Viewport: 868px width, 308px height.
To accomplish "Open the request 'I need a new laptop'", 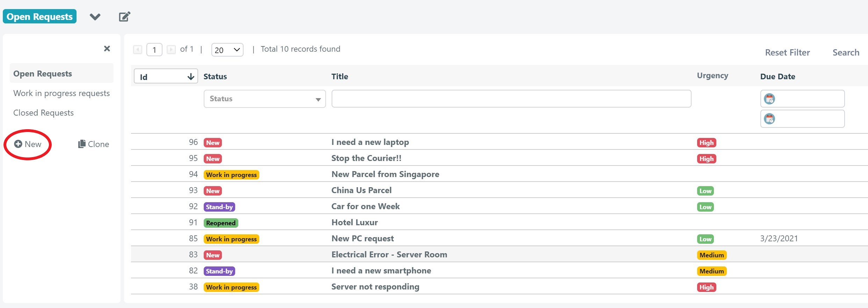I will click(x=370, y=142).
